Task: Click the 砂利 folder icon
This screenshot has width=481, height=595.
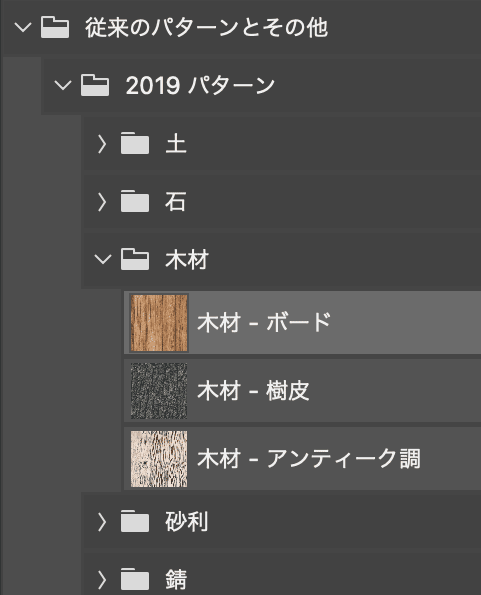Action: (135, 521)
